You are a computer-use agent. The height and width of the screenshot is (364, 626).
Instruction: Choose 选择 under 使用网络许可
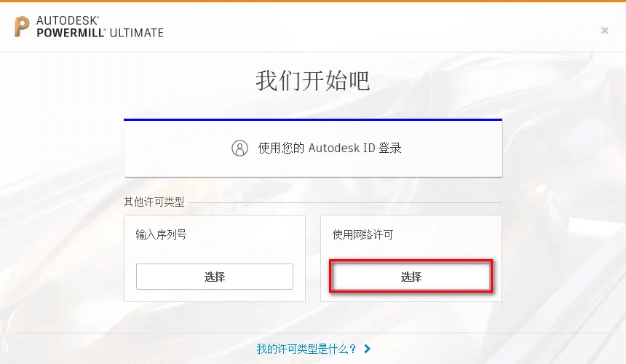pyautogui.click(x=411, y=277)
